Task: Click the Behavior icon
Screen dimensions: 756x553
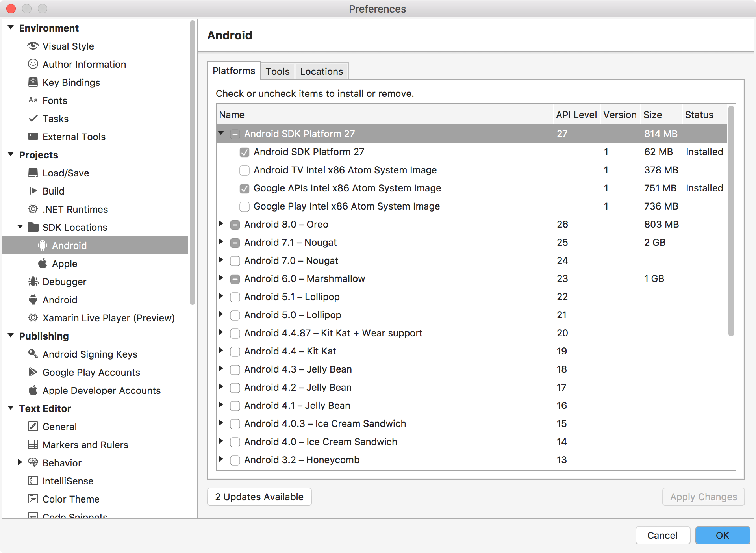Action: pyautogui.click(x=33, y=462)
